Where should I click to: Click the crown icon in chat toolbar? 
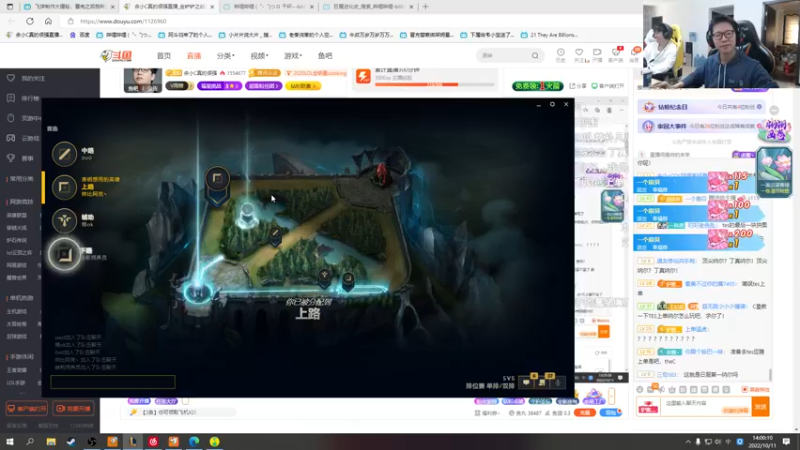click(x=672, y=389)
